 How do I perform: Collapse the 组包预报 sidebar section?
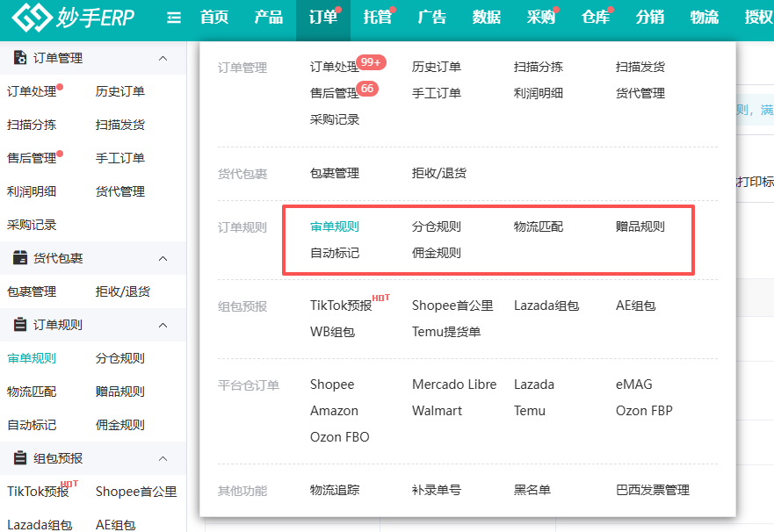[163, 457]
